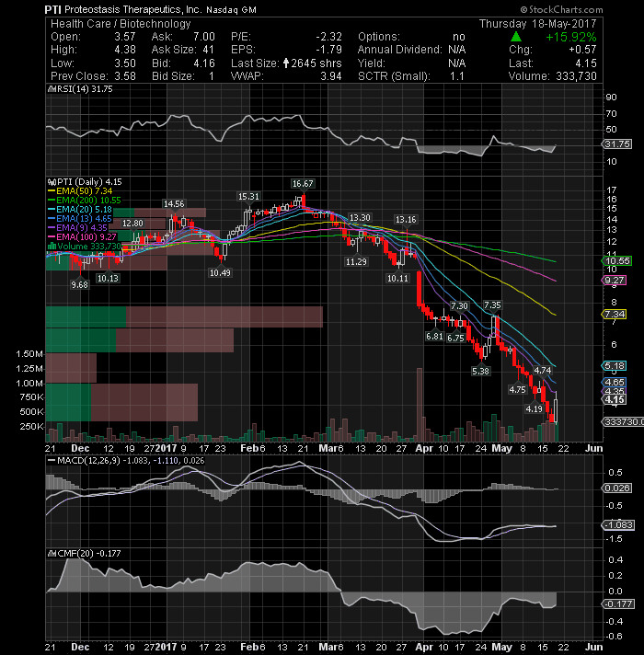Click the 13.16 price label
Screen dimensions: 644x655
pos(406,220)
